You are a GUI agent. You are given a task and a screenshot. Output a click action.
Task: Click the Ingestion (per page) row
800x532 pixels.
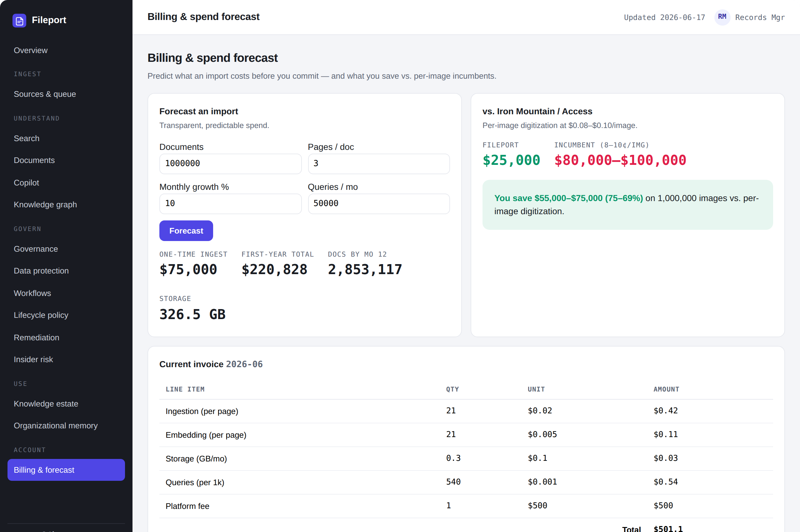point(466,411)
